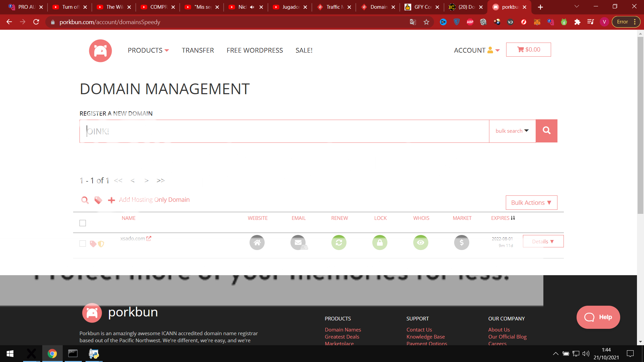Open the Help chat button

pyautogui.click(x=598, y=317)
